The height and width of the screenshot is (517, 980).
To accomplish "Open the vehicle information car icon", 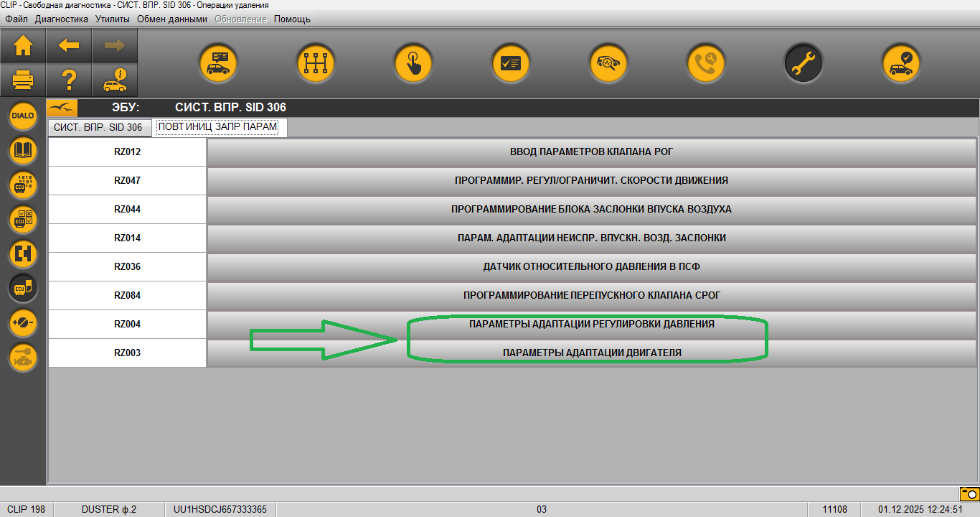I will (115, 80).
